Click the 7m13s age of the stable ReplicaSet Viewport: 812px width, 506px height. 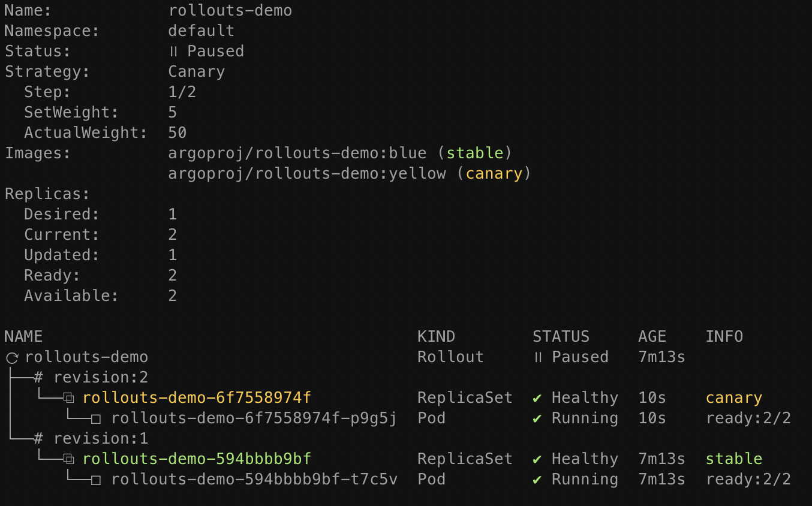662,459
